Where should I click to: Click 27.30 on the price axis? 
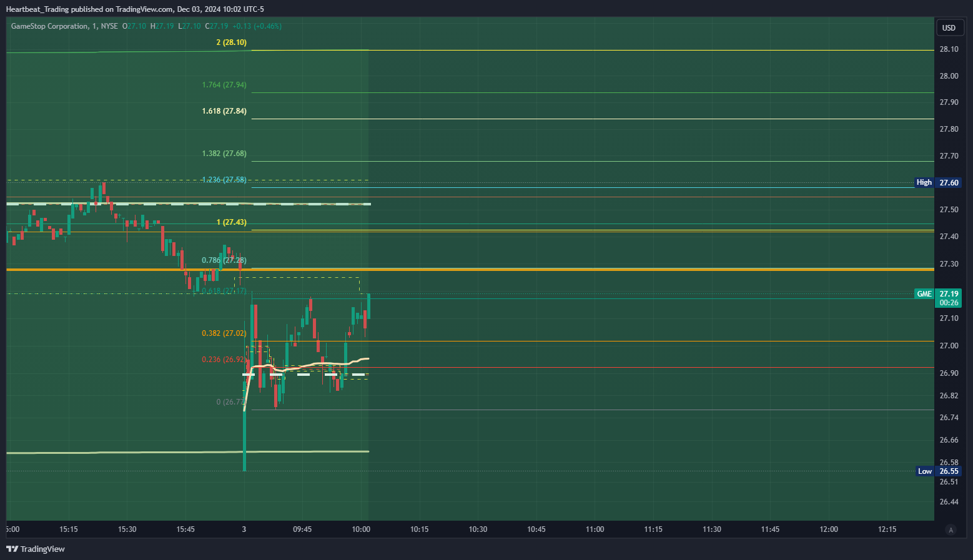[x=949, y=264]
